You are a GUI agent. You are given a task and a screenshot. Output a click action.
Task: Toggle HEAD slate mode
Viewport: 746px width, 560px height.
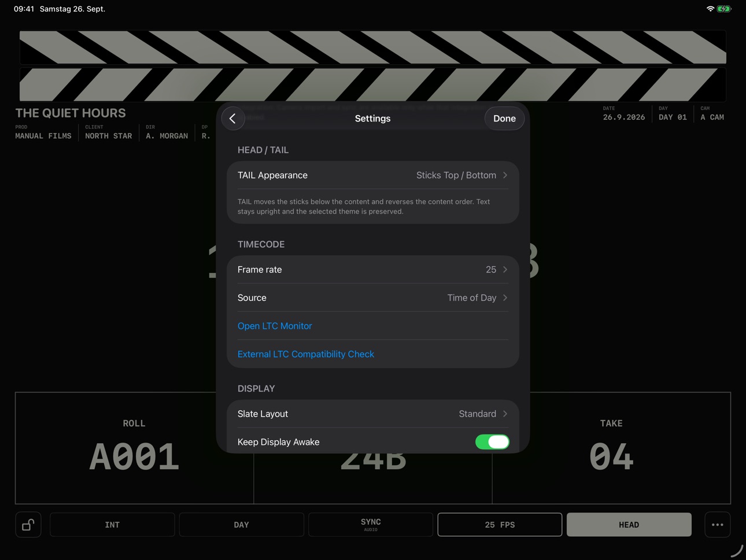[x=629, y=525]
